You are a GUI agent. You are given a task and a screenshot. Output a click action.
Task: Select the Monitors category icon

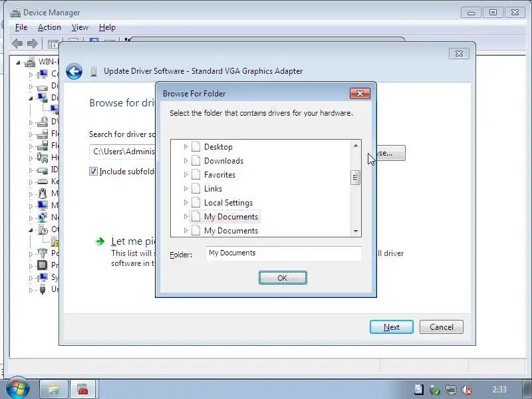pyautogui.click(x=43, y=205)
